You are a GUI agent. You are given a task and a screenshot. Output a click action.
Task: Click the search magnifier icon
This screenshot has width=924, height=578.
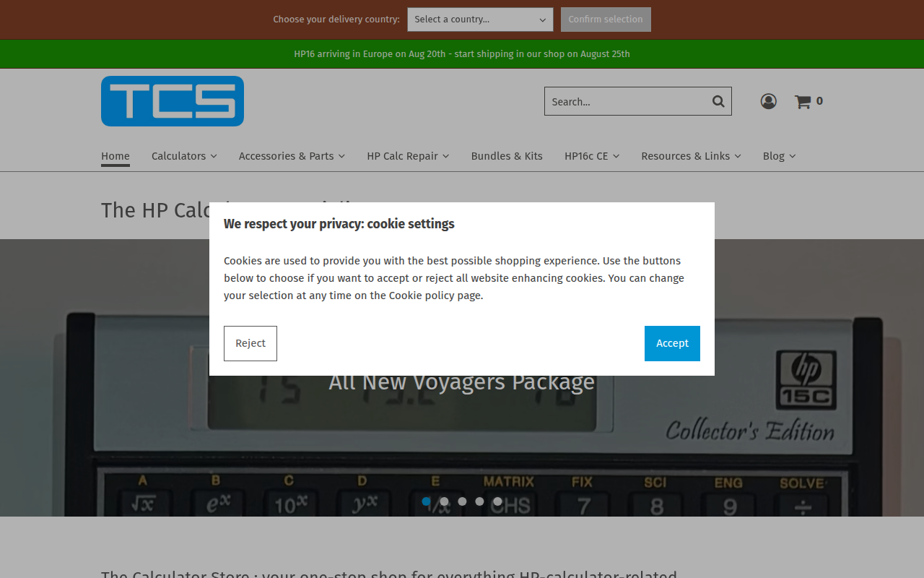click(x=718, y=101)
